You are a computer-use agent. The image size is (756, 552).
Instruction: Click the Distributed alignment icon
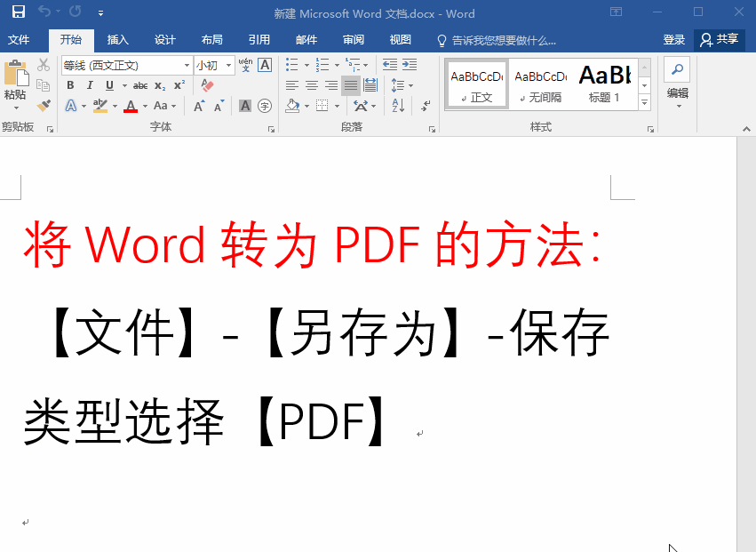370,85
